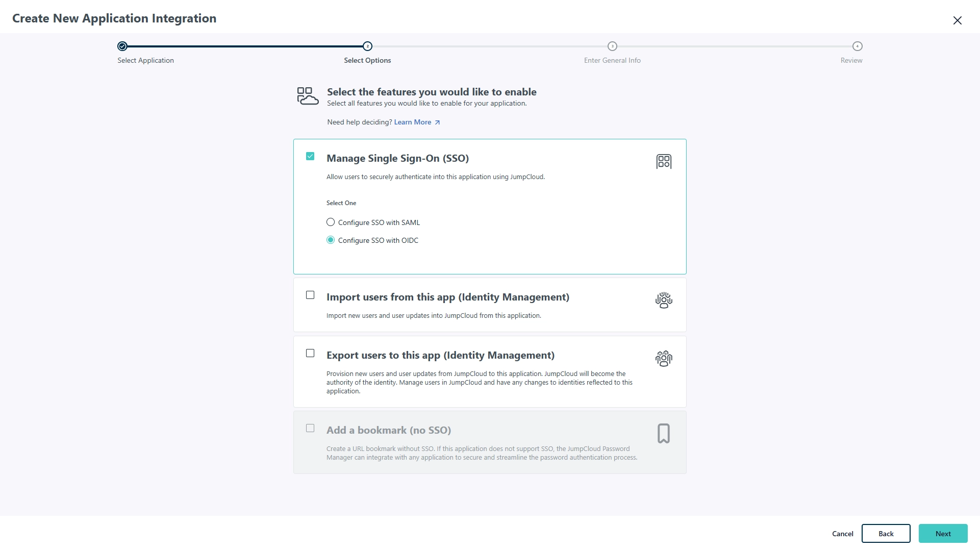The height and width of the screenshot is (551, 980).
Task: Select Configure SSO with SAML radio
Action: point(331,222)
